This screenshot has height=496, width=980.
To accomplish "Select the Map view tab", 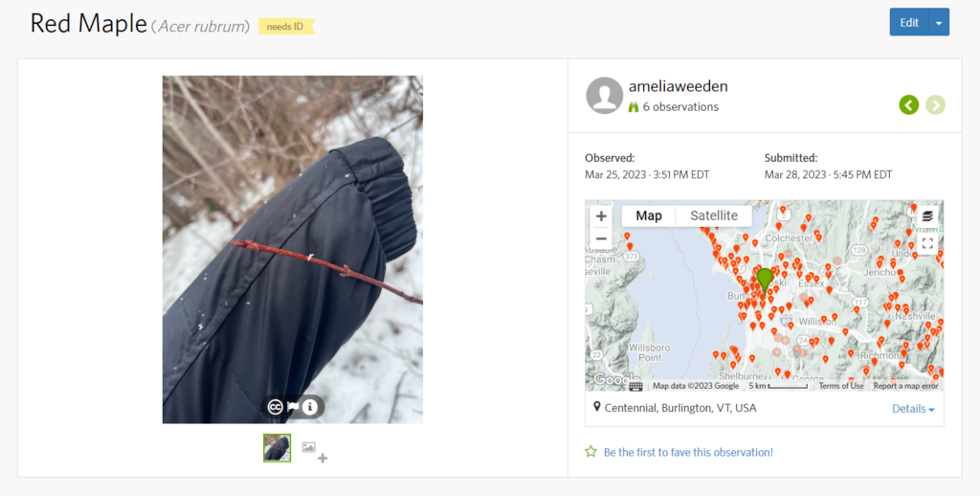I will [x=649, y=215].
